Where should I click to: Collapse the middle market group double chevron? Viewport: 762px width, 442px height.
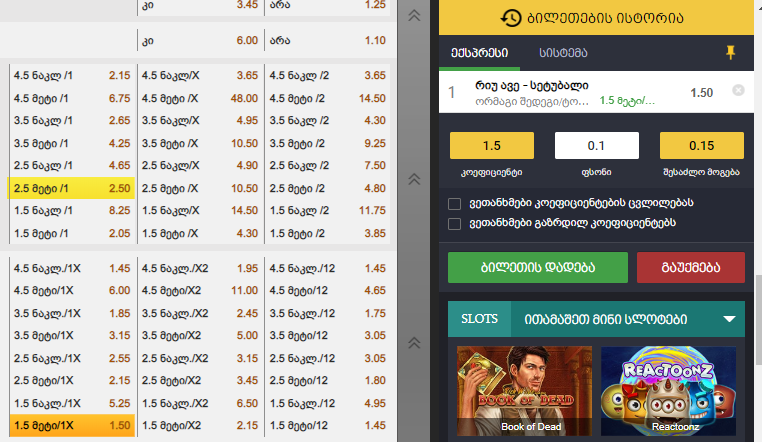coord(414,179)
